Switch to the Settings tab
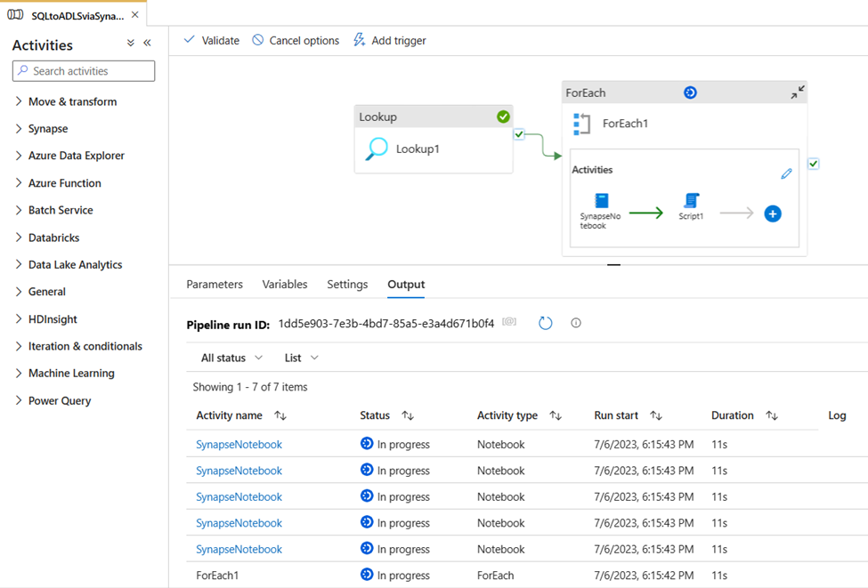 coord(347,285)
